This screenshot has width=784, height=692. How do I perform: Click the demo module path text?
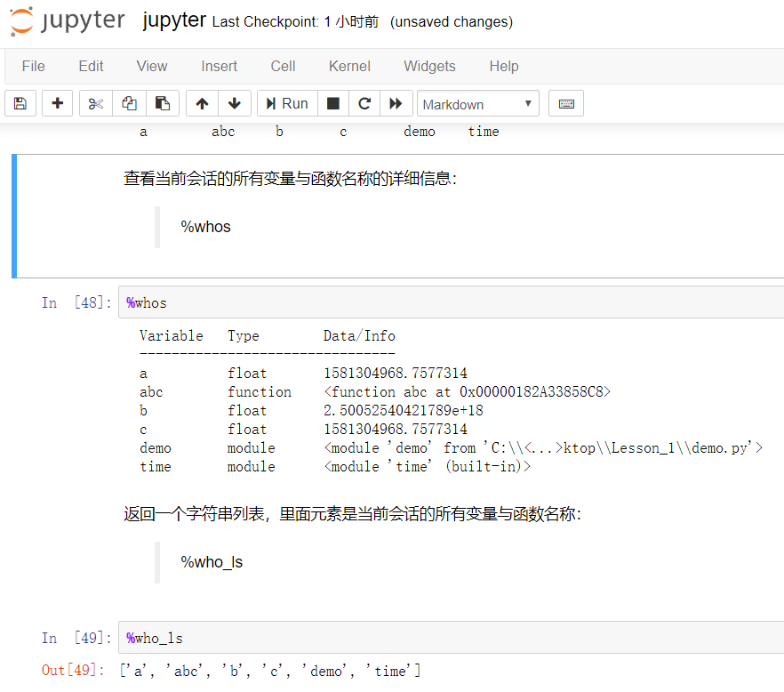(x=543, y=447)
